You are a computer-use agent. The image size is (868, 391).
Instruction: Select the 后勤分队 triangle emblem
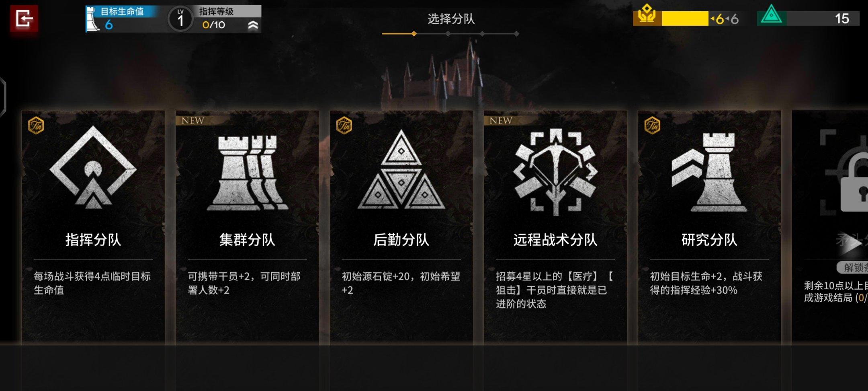click(x=401, y=169)
